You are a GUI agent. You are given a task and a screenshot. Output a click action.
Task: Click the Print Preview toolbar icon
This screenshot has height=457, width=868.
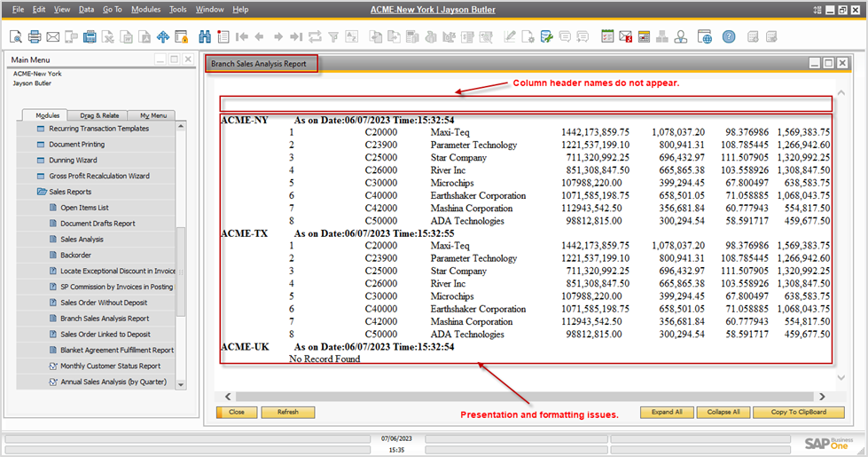point(16,37)
